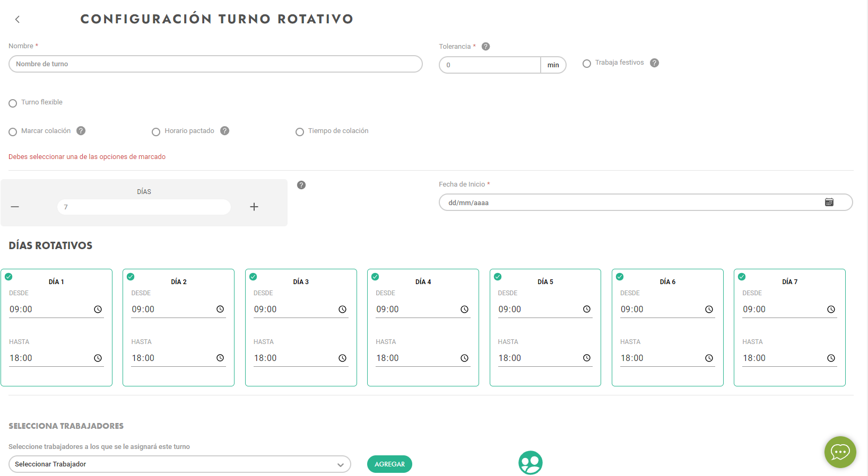The height and width of the screenshot is (476, 868).
Task: Click the green workers group icon
Action: pyautogui.click(x=530, y=463)
